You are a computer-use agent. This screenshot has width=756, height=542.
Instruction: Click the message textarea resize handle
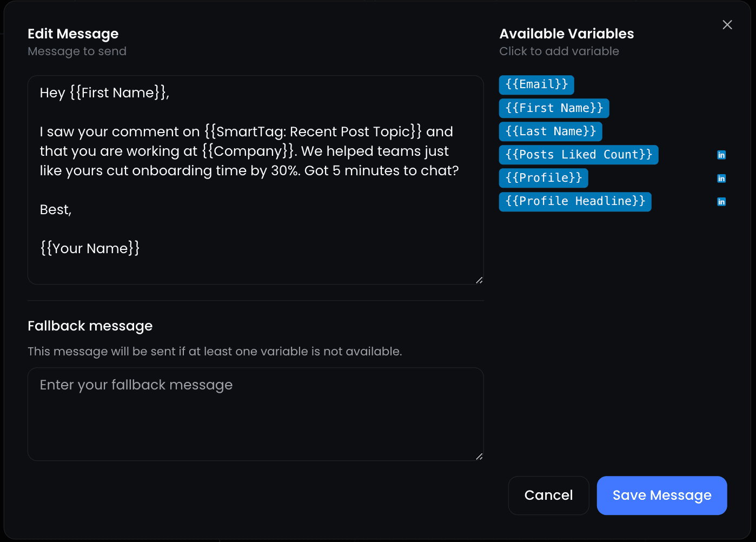[479, 280]
